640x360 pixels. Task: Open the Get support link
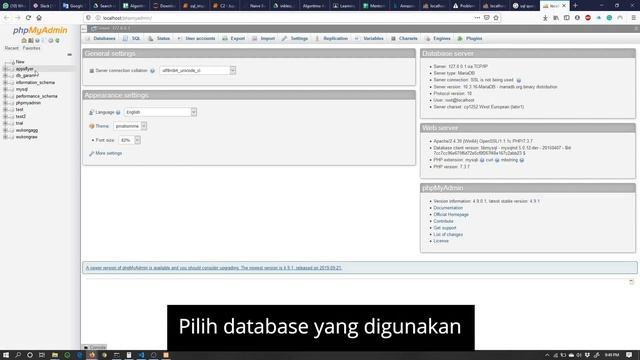point(444,228)
